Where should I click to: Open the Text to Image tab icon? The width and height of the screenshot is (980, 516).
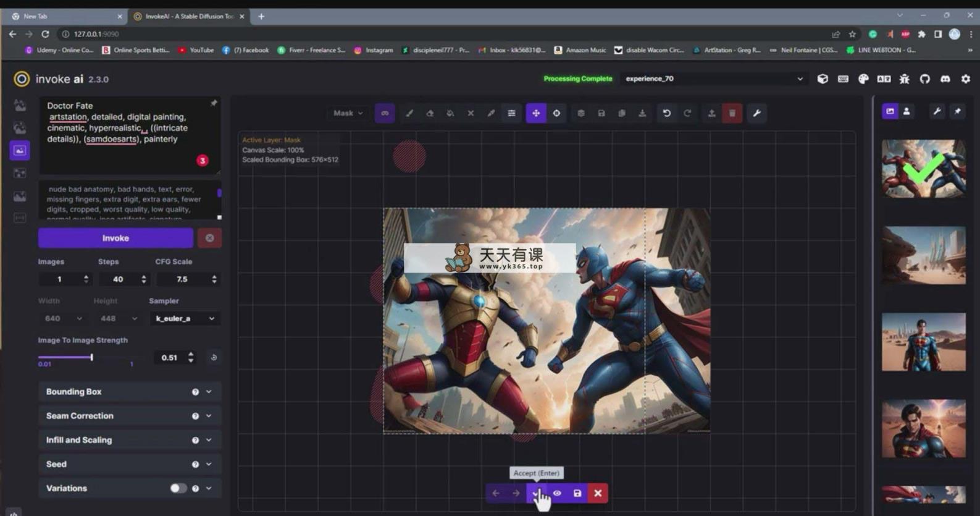20,105
